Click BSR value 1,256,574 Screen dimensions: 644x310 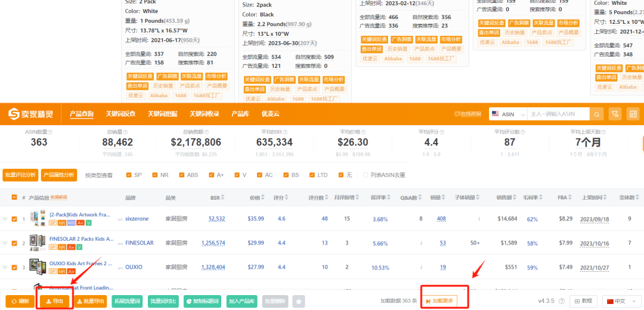pos(213,243)
